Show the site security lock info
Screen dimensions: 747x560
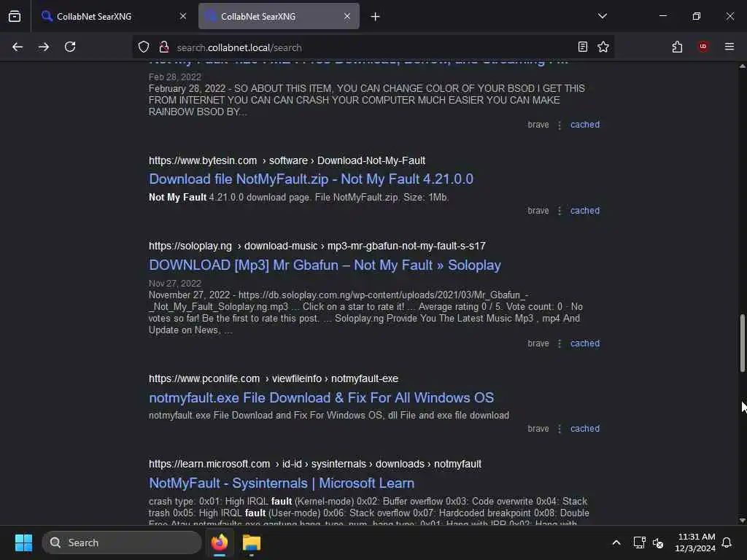164,47
